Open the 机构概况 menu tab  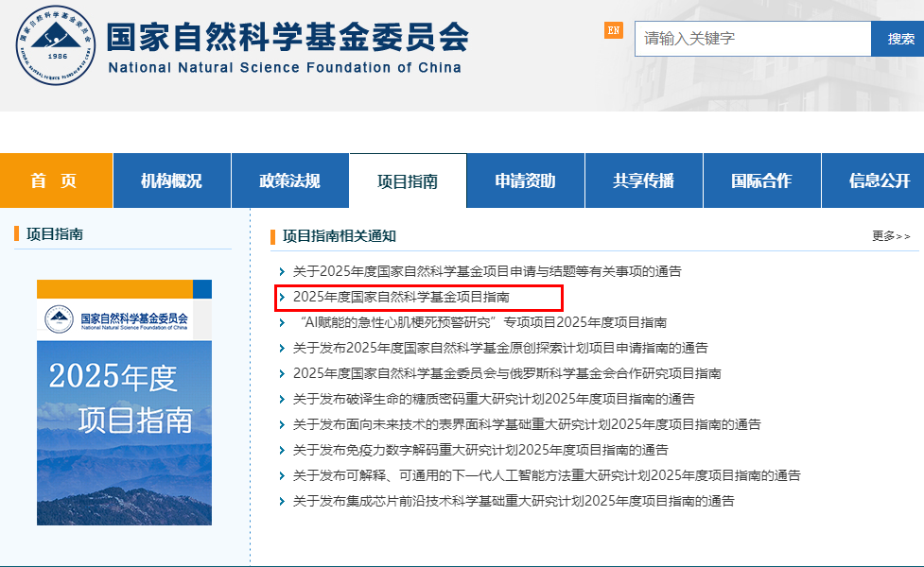click(x=171, y=180)
